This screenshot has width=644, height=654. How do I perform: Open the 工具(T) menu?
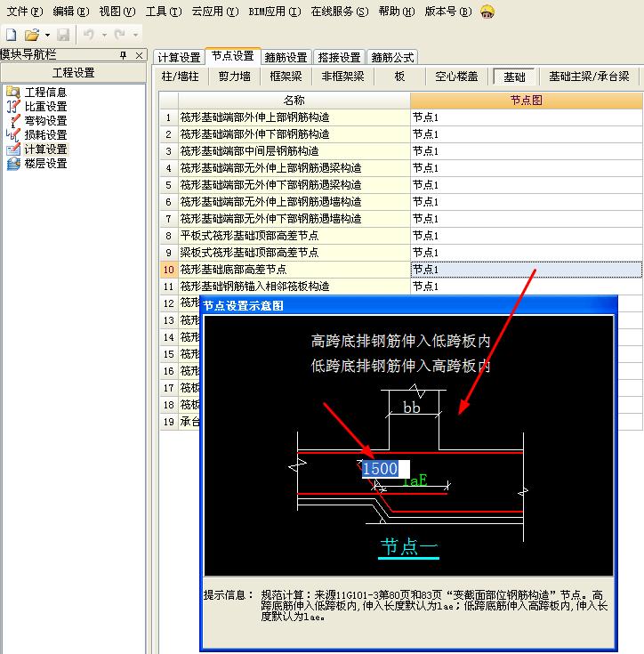pos(164,12)
